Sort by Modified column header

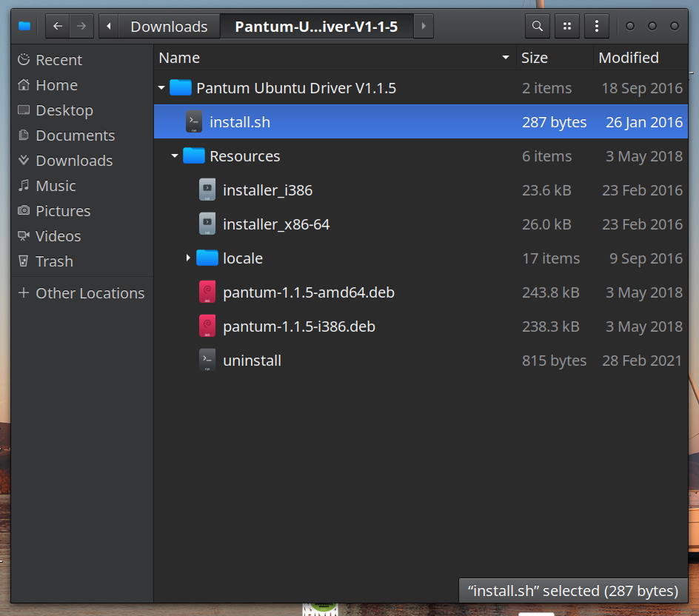point(628,58)
